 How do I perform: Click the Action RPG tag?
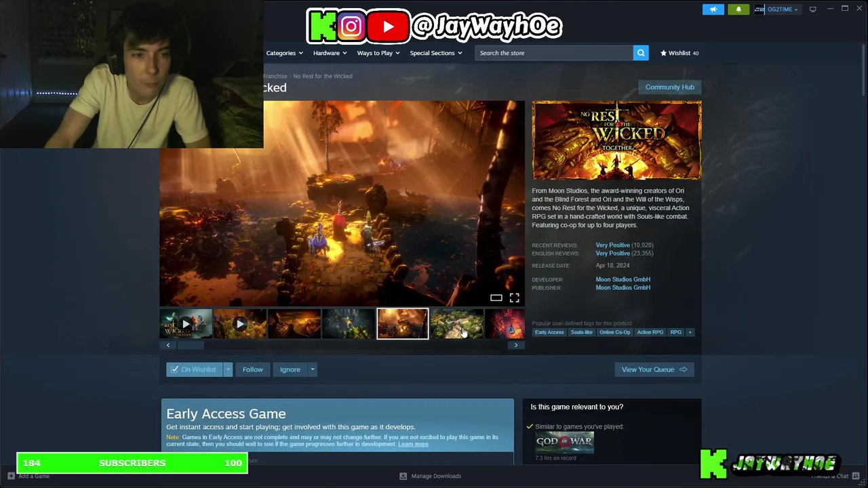pyautogui.click(x=650, y=332)
